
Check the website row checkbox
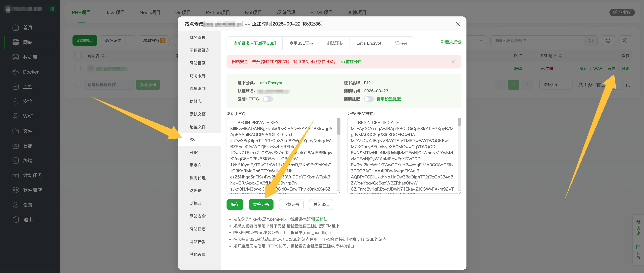78,69
